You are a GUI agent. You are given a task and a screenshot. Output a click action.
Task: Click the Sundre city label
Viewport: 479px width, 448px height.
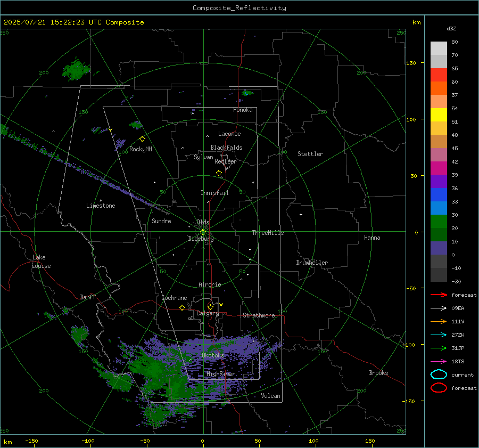(161, 221)
